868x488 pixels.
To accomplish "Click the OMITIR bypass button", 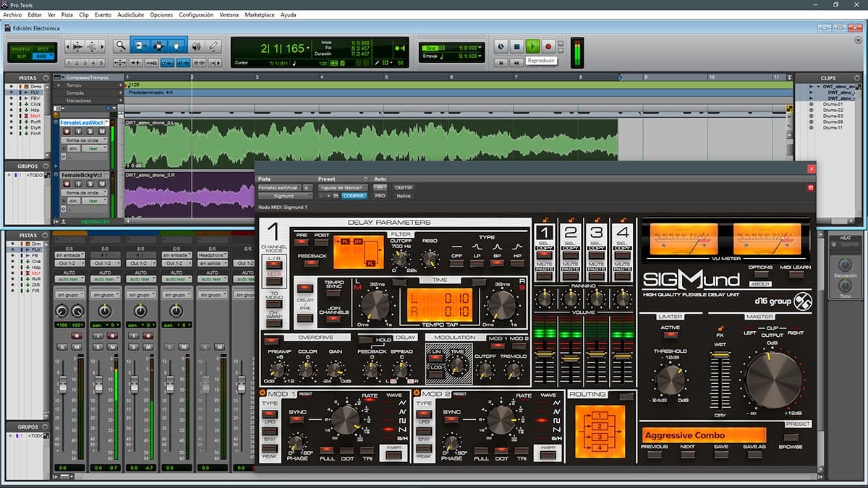I will tap(403, 187).
